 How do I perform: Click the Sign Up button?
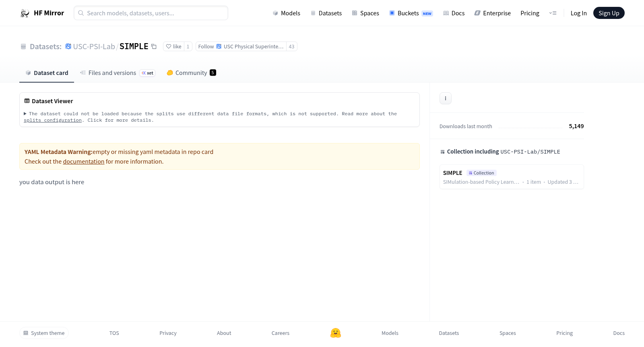609,13
